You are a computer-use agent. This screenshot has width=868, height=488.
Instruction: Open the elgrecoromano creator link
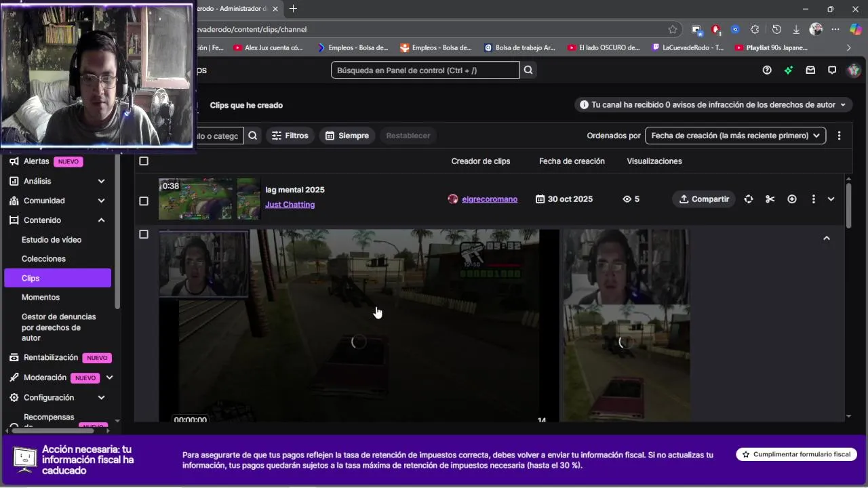490,199
